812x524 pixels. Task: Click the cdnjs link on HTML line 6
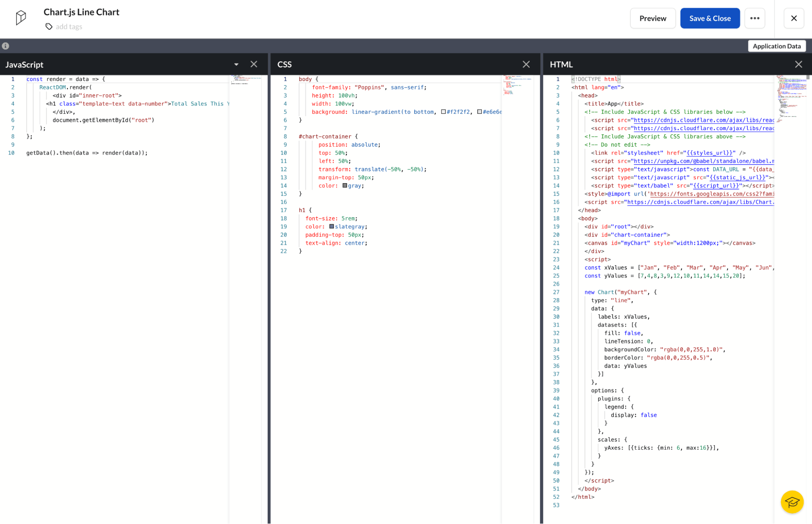(704, 120)
